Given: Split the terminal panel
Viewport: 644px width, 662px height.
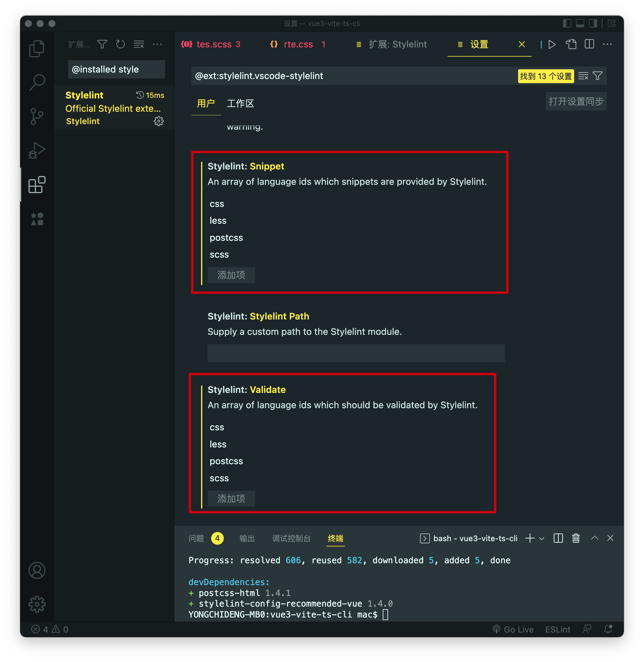Looking at the screenshot, I should [x=558, y=538].
